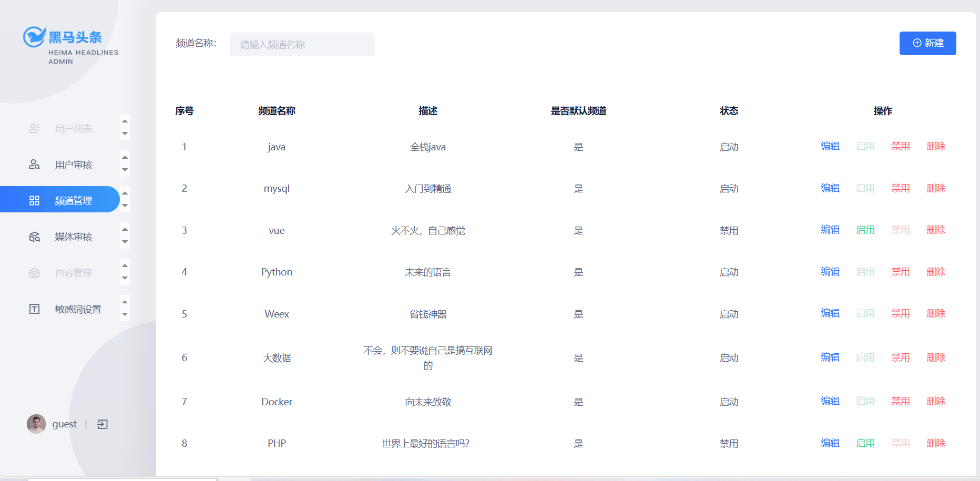
Task: Edit the vue channel row
Action: click(830, 230)
